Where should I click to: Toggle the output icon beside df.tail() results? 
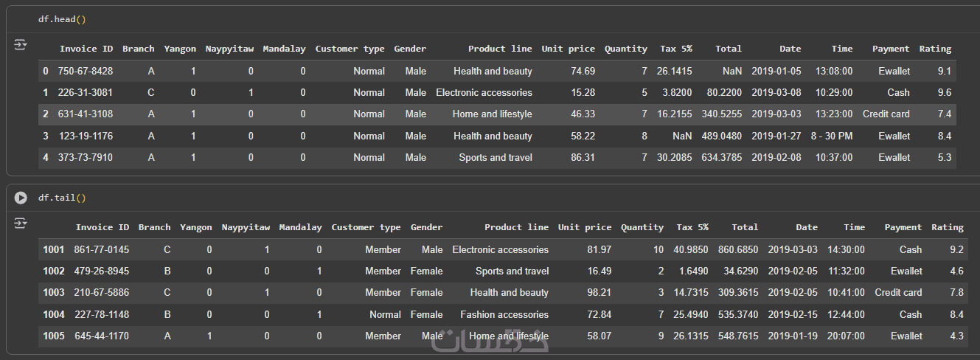[21, 223]
